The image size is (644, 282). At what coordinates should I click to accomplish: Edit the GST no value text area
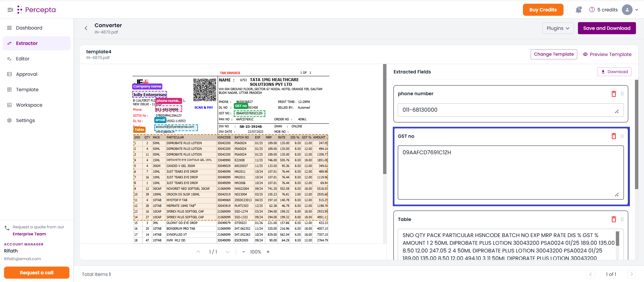click(511, 172)
